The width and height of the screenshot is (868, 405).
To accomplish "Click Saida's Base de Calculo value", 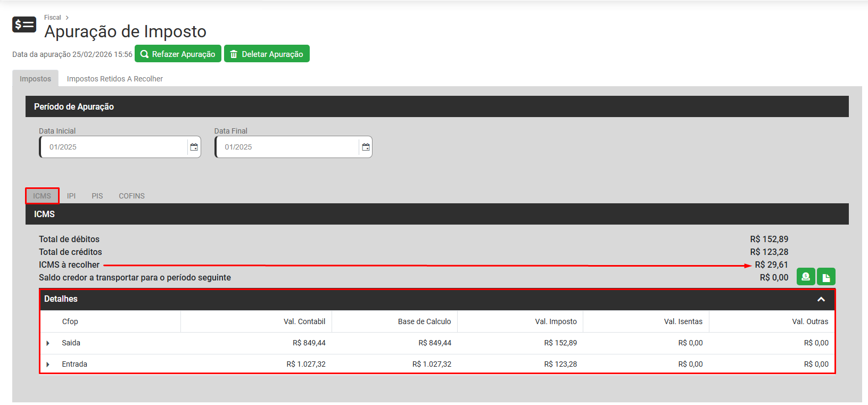I will [x=435, y=343].
